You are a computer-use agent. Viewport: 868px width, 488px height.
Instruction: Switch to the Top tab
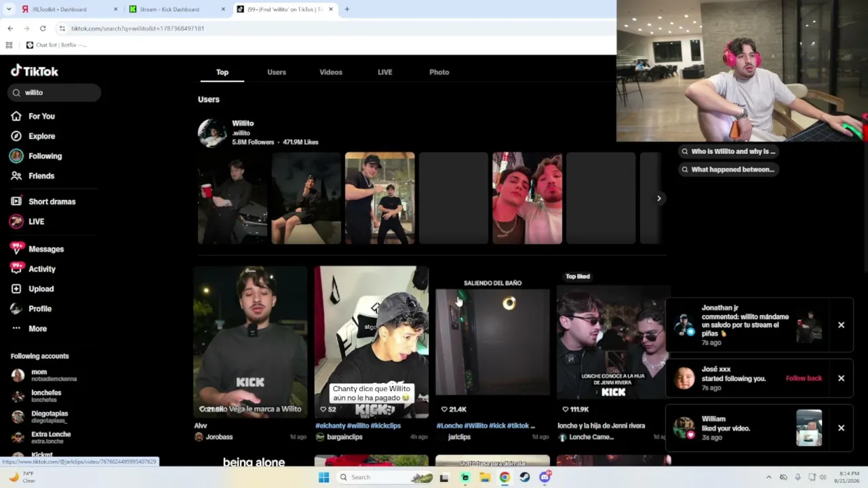tap(222, 72)
